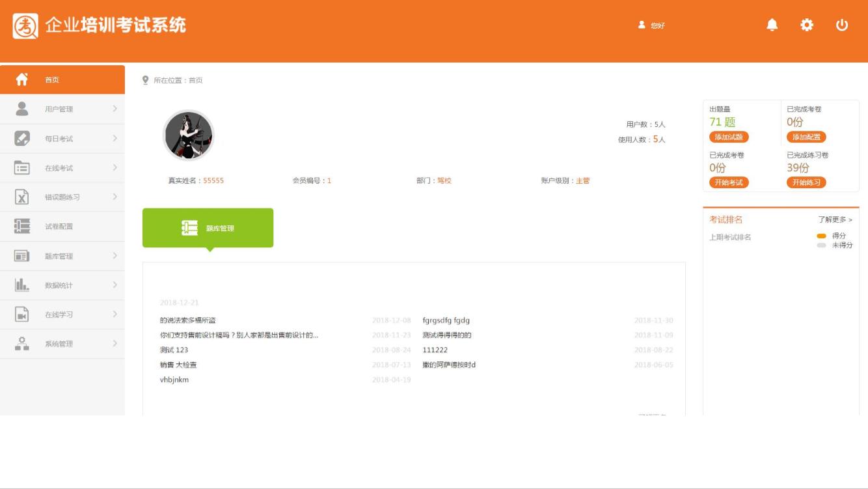Open the notification bell
868x489 pixels.
[x=772, y=25]
